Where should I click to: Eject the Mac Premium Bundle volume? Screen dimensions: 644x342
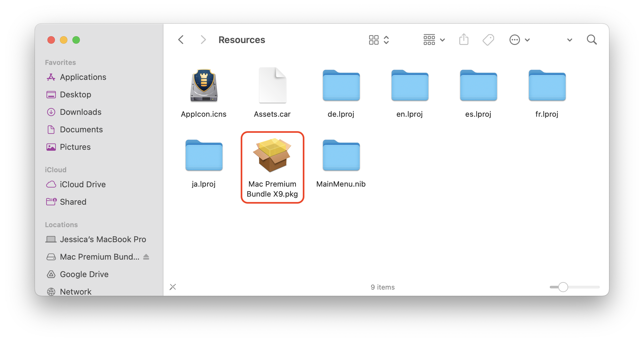146,257
